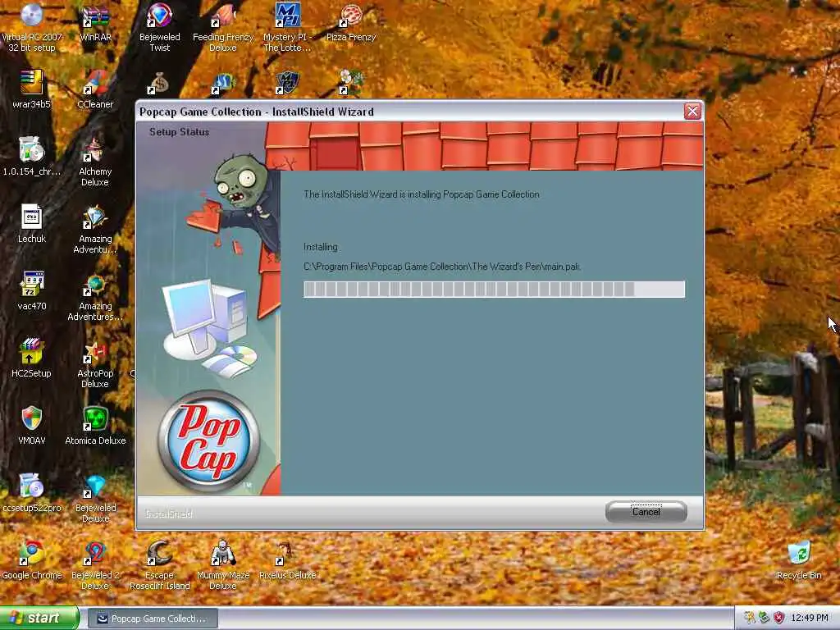
Task: Select the WinRAR desktop shortcut
Action: pos(95,22)
